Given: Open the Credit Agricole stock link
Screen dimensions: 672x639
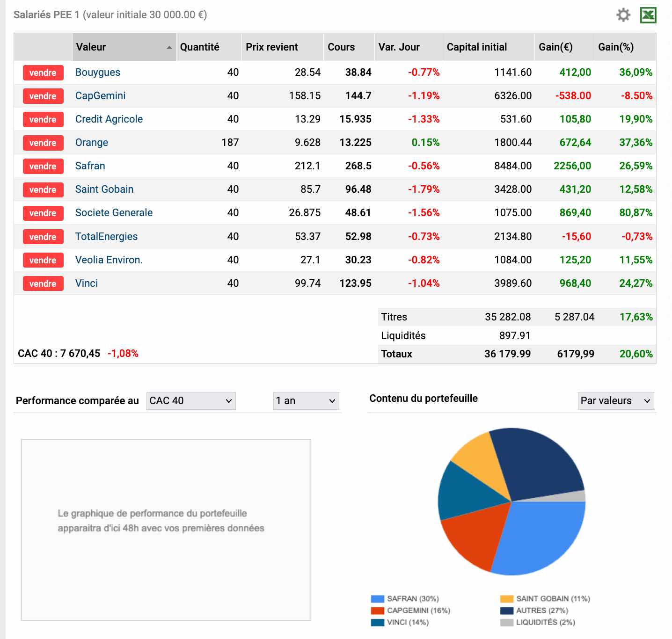Looking at the screenshot, I should click(109, 119).
